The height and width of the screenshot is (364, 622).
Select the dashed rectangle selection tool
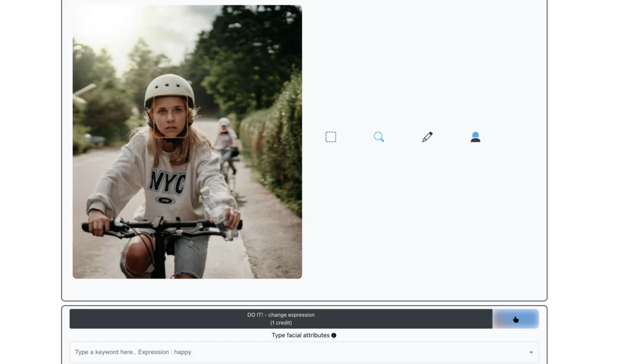[x=330, y=136]
